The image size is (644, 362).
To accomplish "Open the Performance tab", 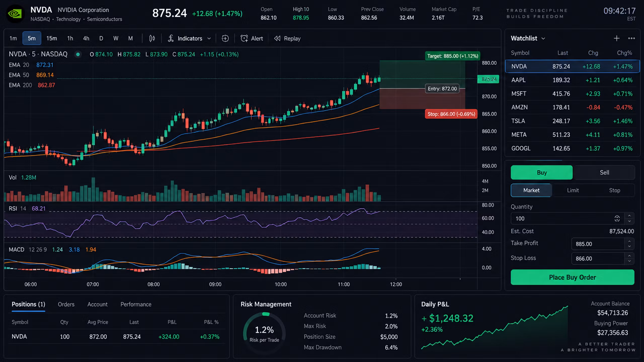I will coord(136,304).
